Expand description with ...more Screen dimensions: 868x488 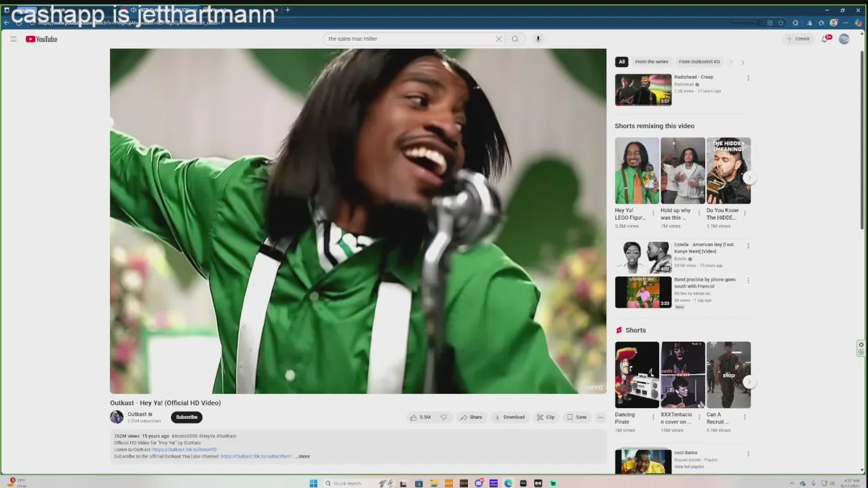pos(302,456)
